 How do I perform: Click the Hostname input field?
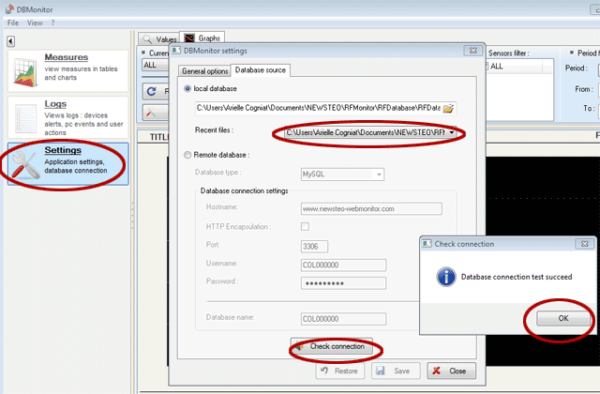(x=371, y=209)
